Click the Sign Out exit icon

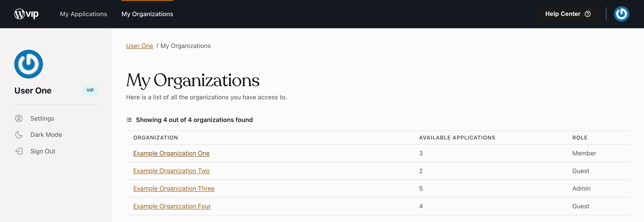coord(19,151)
